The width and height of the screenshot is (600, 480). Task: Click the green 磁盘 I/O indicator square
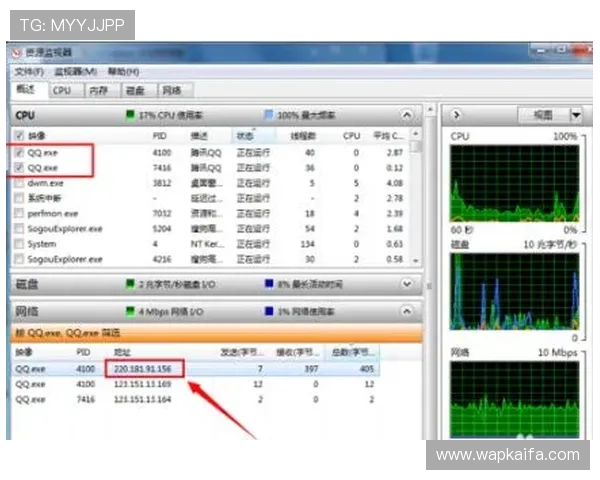point(130,284)
